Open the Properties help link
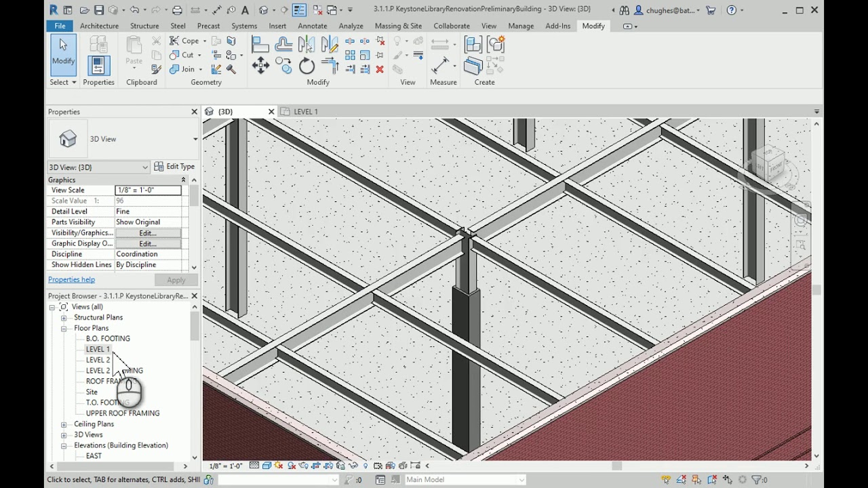This screenshot has height=488, width=868. [x=71, y=280]
